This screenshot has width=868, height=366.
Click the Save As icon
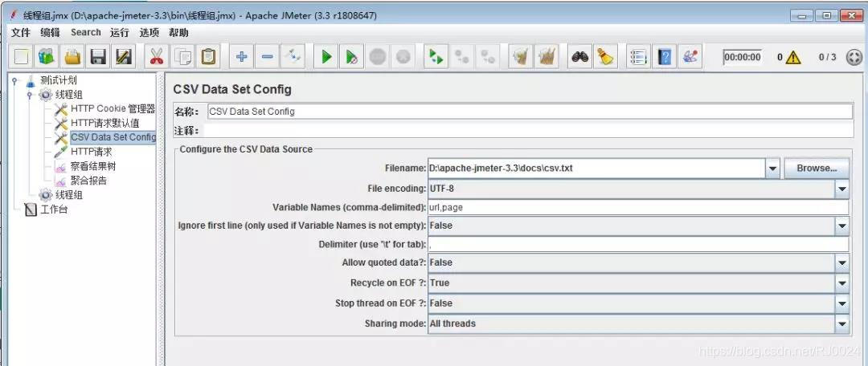pyautogui.click(x=124, y=57)
